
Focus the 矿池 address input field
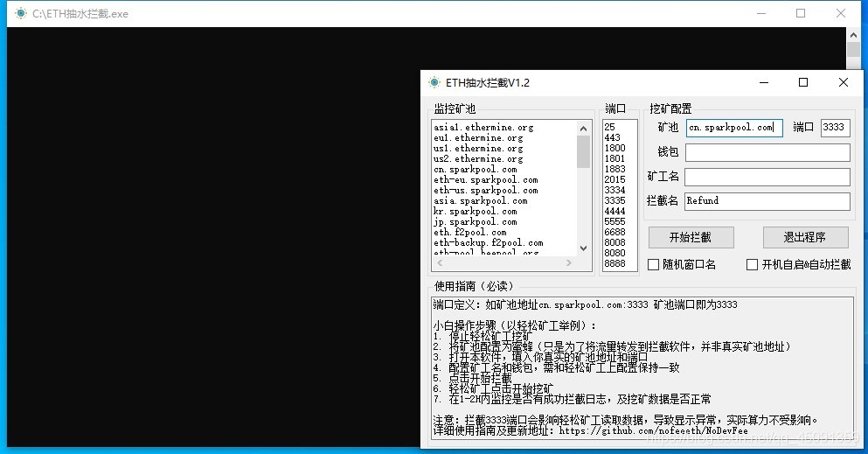click(x=734, y=128)
